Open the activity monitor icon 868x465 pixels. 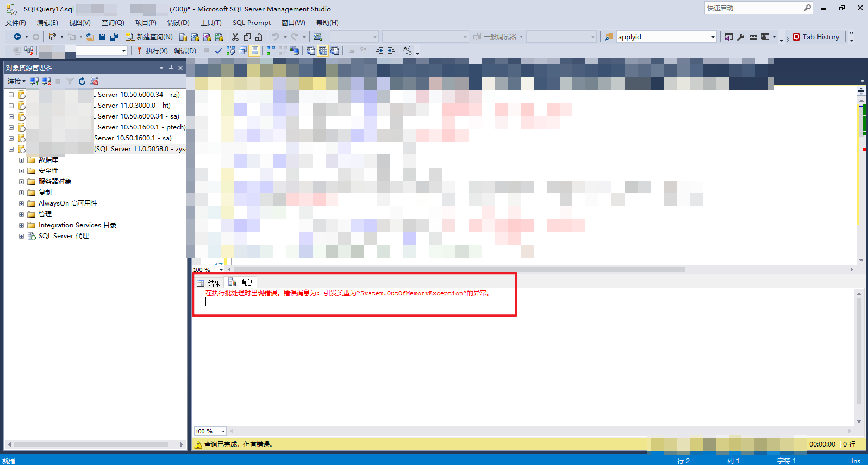pyautogui.click(x=318, y=37)
